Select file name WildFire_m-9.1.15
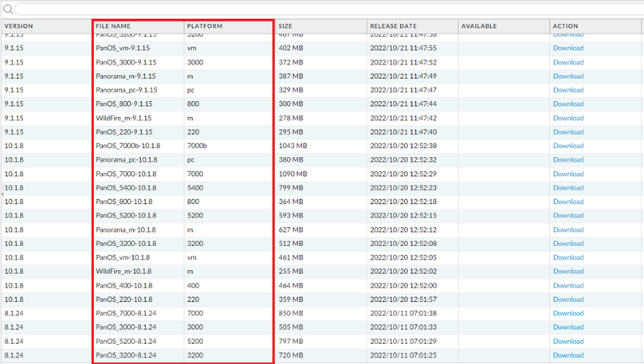 (x=124, y=118)
